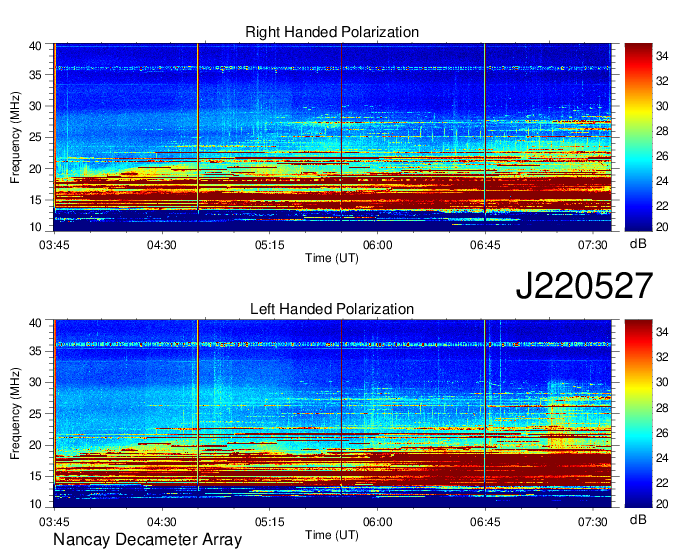This screenshot has height=552, width=680.
Task: Click the "Time (UT)" axis label under the Right Handed plot
Action: 332,258
